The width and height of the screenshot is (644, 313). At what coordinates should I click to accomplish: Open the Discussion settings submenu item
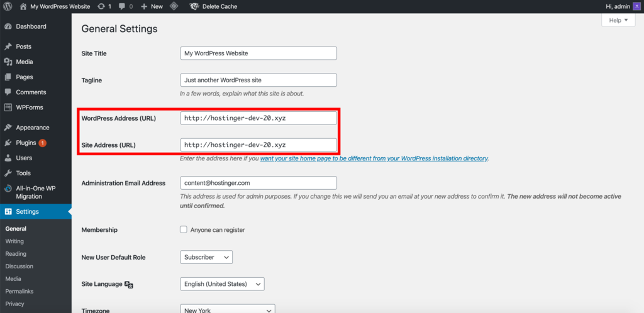point(19,266)
